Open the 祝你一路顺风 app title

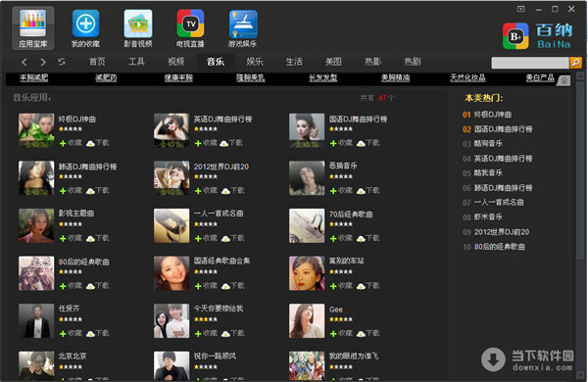click(215, 356)
